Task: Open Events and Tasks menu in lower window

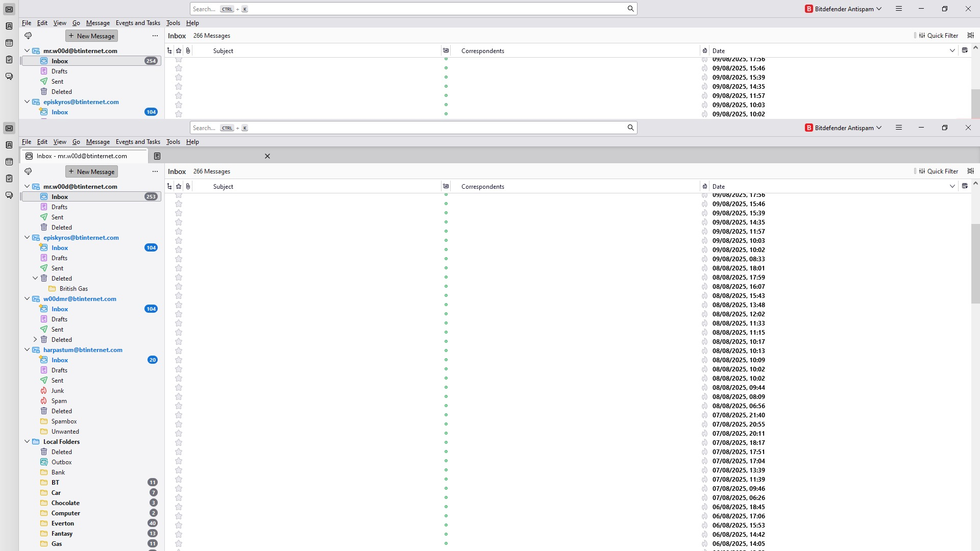Action: point(138,142)
